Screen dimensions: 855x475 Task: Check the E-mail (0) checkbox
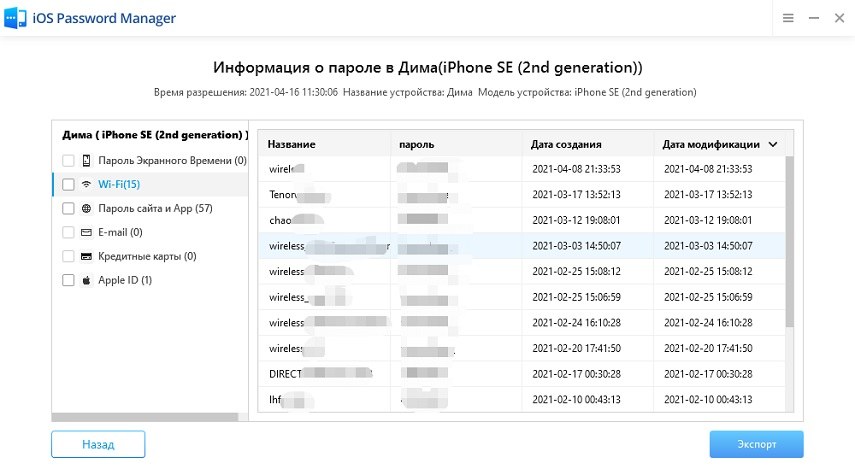click(68, 232)
